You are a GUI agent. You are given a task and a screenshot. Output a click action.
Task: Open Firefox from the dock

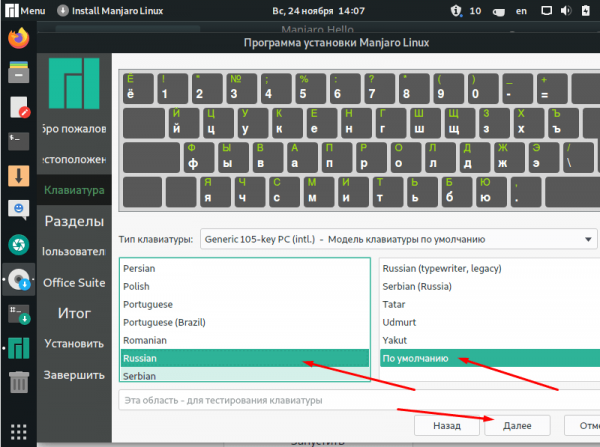click(x=19, y=38)
